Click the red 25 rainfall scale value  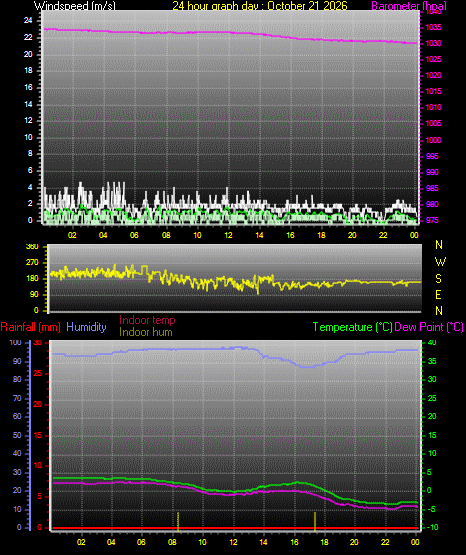(x=38, y=373)
